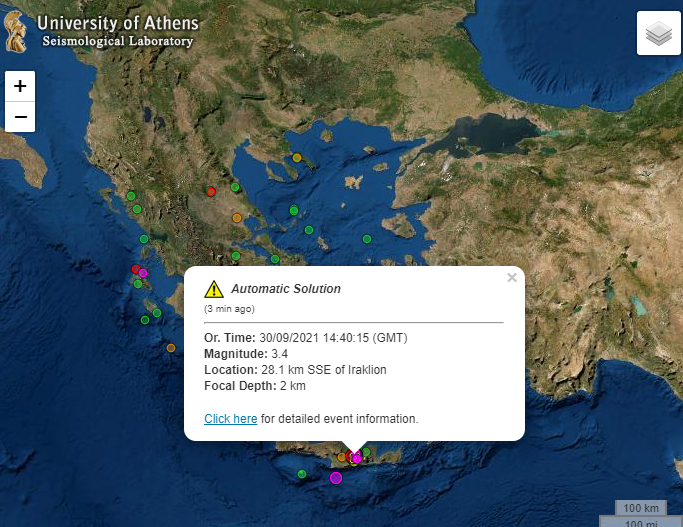Click the University of Athens title text
This screenshot has width=683, height=527.
click(118, 23)
